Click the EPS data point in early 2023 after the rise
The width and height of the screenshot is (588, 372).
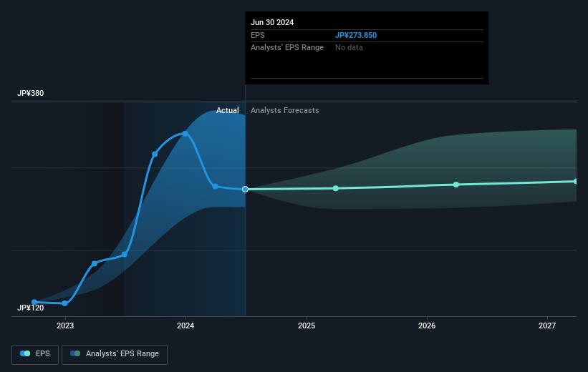coord(95,263)
